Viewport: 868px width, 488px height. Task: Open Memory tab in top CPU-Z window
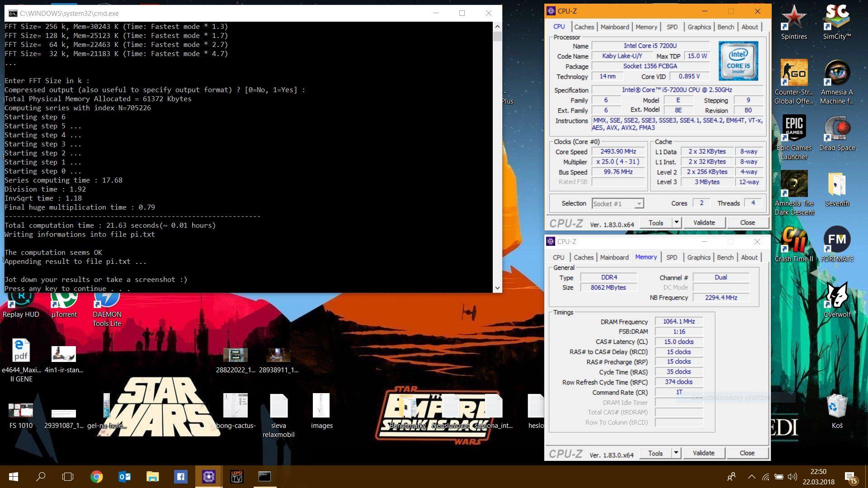[x=646, y=27]
